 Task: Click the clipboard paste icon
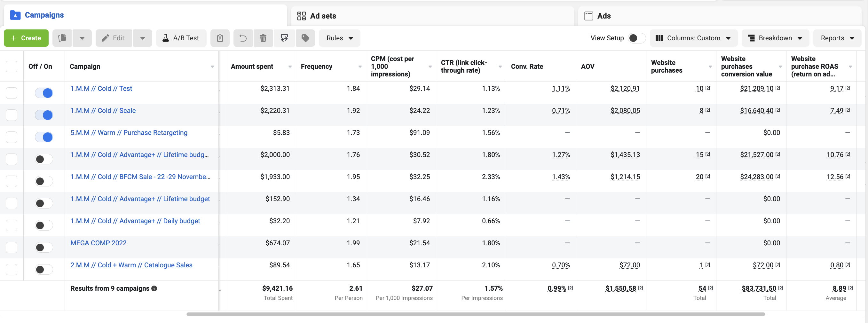[x=220, y=38]
